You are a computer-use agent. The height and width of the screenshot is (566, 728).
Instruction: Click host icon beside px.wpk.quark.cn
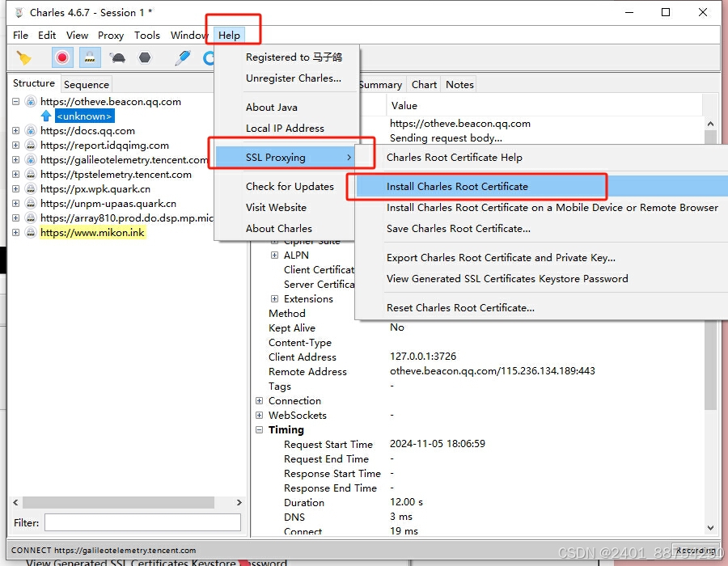pos(31,189)
